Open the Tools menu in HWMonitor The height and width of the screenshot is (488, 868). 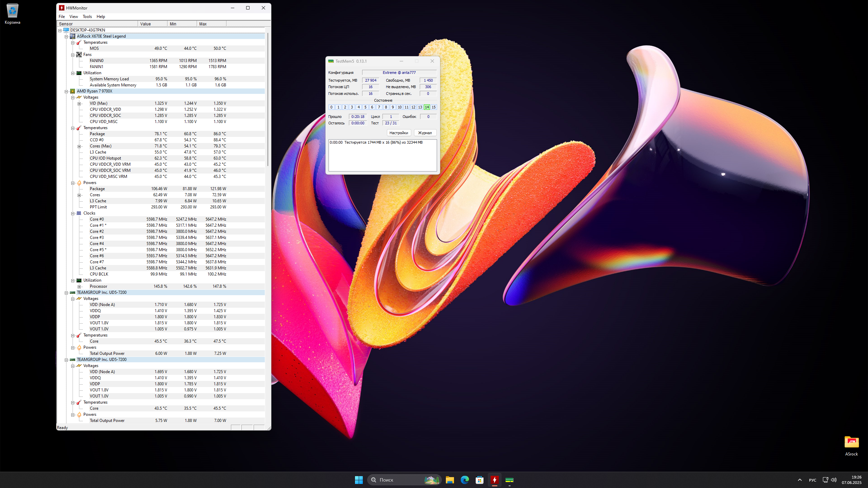87,17
